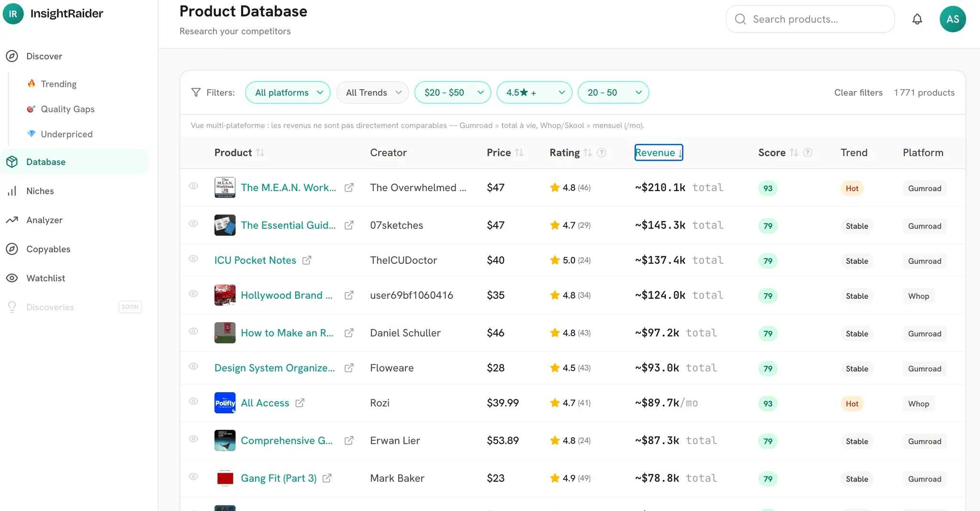Screen dimensions: 980x511
Task: Click the Analyzer trend line icon
Action: click(12, 220)
